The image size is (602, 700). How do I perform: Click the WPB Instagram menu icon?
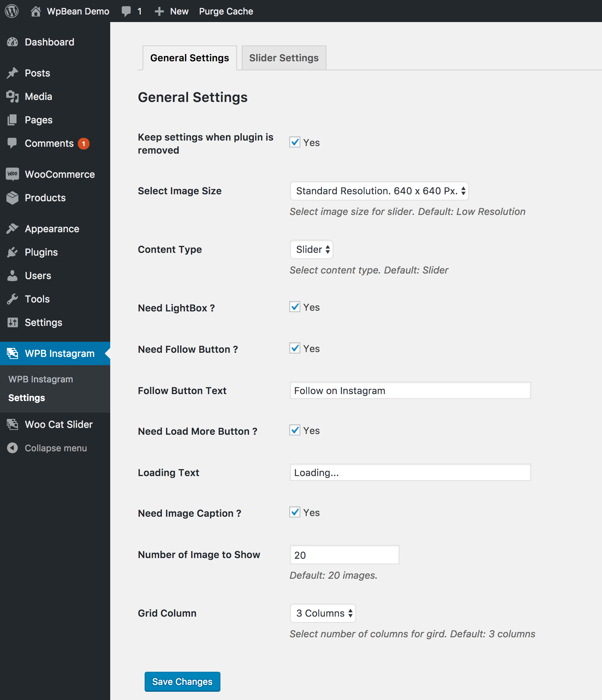[12, 353]
